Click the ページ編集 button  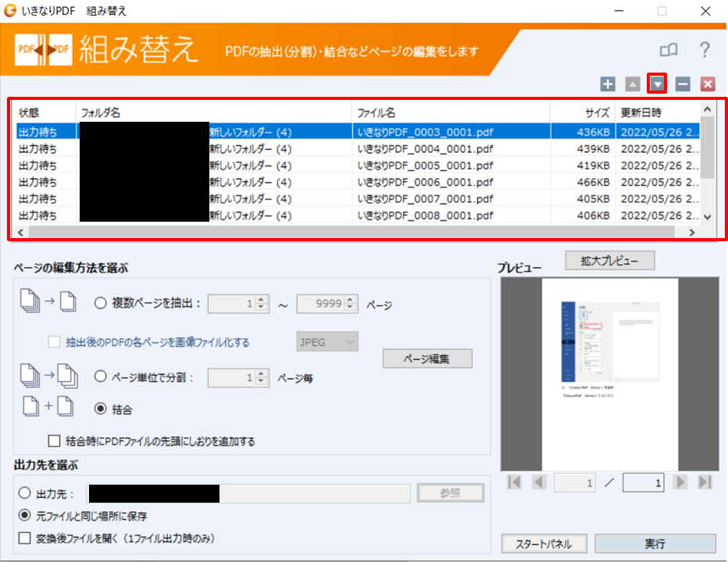tap(427, 358)
